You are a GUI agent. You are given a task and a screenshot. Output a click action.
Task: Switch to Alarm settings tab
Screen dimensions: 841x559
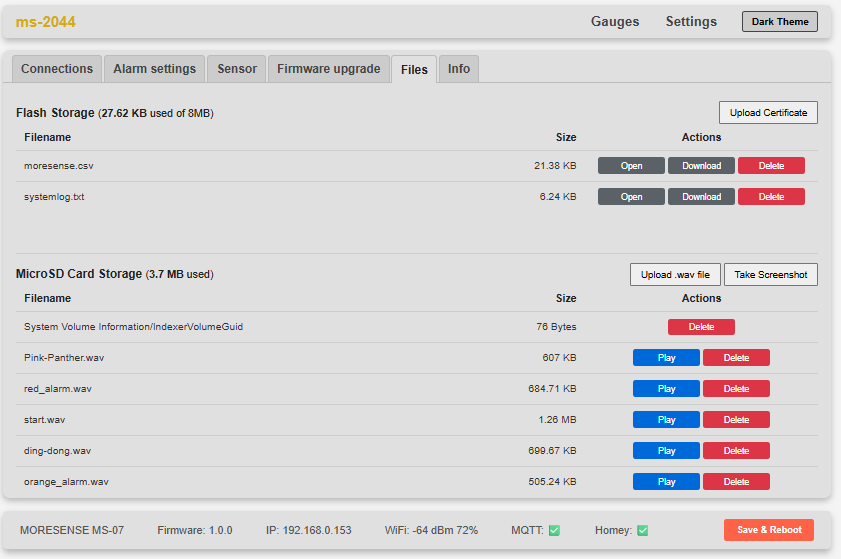click(x=154, y=69)
